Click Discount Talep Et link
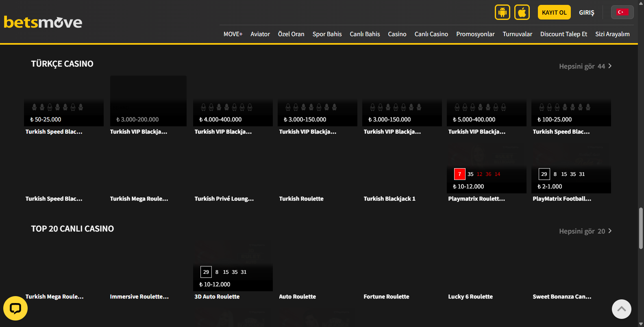This screenshot has height=327, width=644. [563, 34]
